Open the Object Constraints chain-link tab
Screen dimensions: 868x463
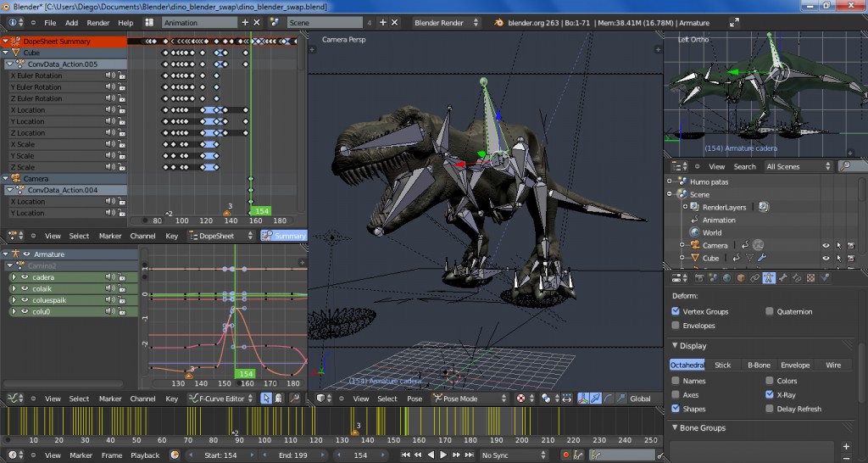tap(755, 278)
